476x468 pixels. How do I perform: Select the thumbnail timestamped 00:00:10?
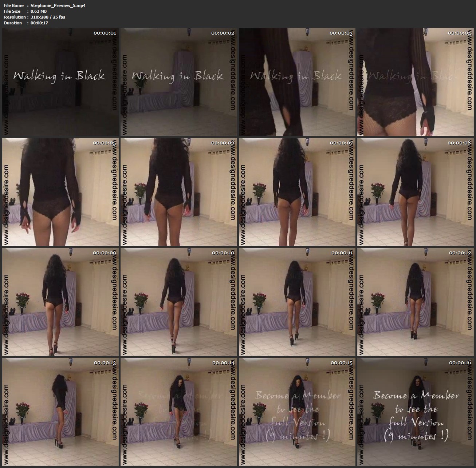(x=179, y=302)
